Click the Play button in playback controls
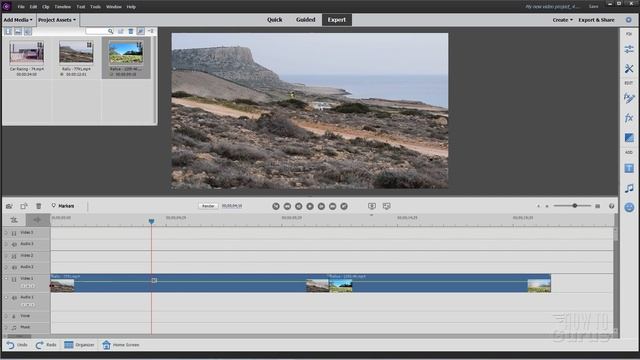The width and height of the screenshot is (640, 360). coord(310,207)
